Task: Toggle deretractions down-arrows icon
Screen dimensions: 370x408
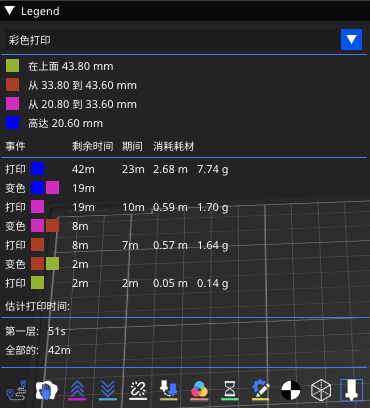Action: coord(108,390)
